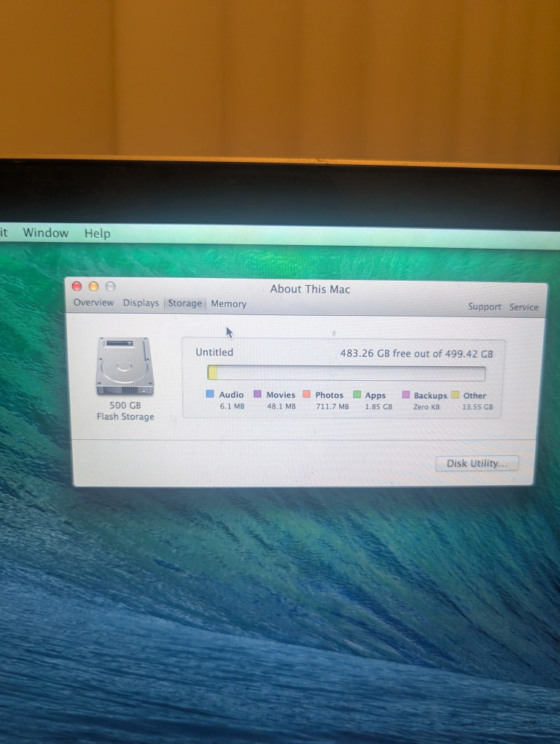This screenshot has height=744, width=560.
Task: Click the purple Movies legend square
Action: pyautogui.click(x=257, y=394)
